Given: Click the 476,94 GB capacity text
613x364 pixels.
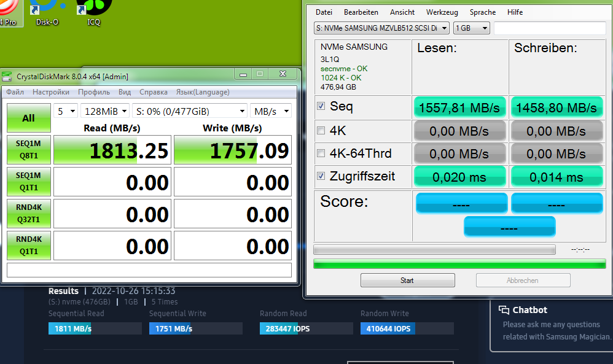Looking at the screenshot, I should tap(338, 87).
